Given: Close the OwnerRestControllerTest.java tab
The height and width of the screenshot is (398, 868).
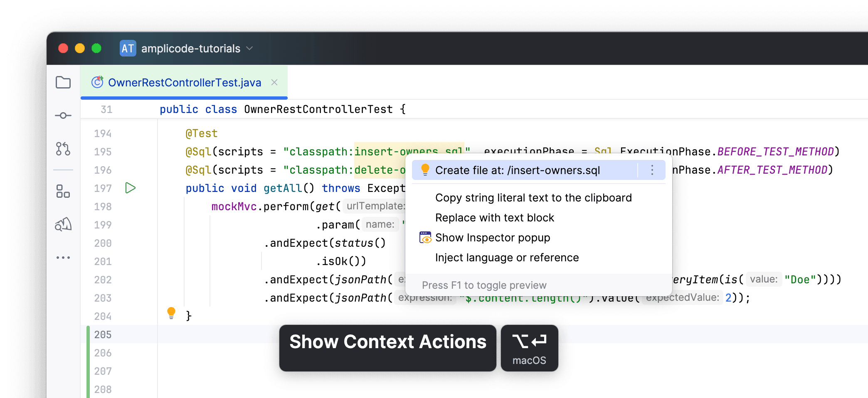Looking at the screenshot, I should click(x=274, y=82).
